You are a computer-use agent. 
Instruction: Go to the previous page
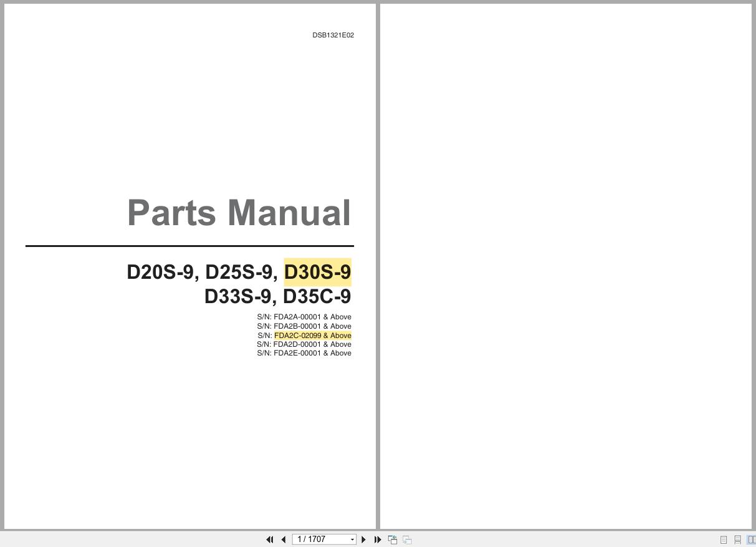[x=284, y=539]
